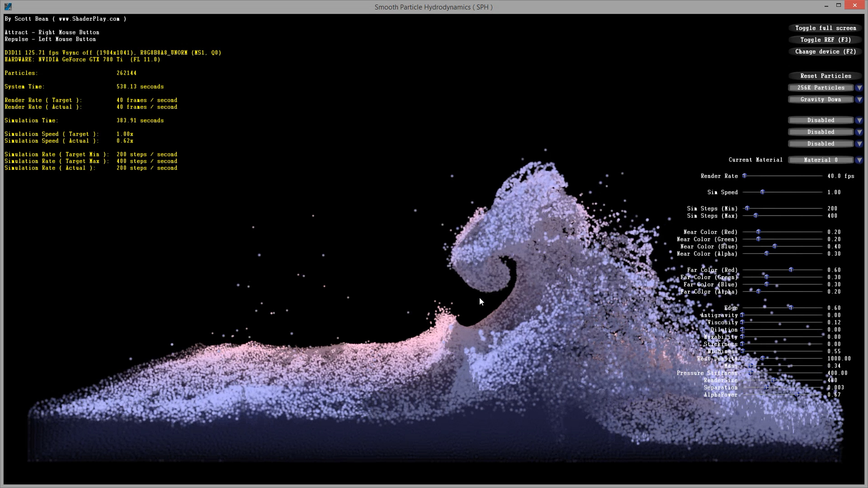The height and width of the screenshot is (488, 868).
Task: Enable the first Disabled effect toggle
Action: pyautogui.click(x=821, y=120)
